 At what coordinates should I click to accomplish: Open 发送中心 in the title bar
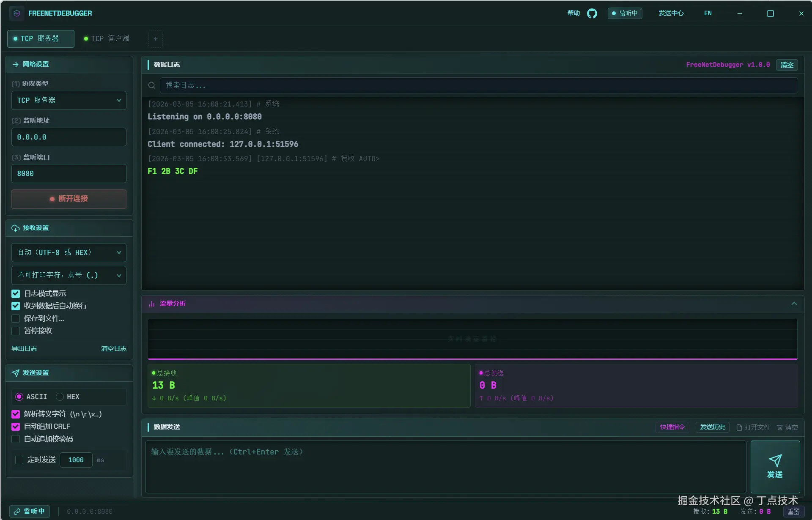pos(671,14)
